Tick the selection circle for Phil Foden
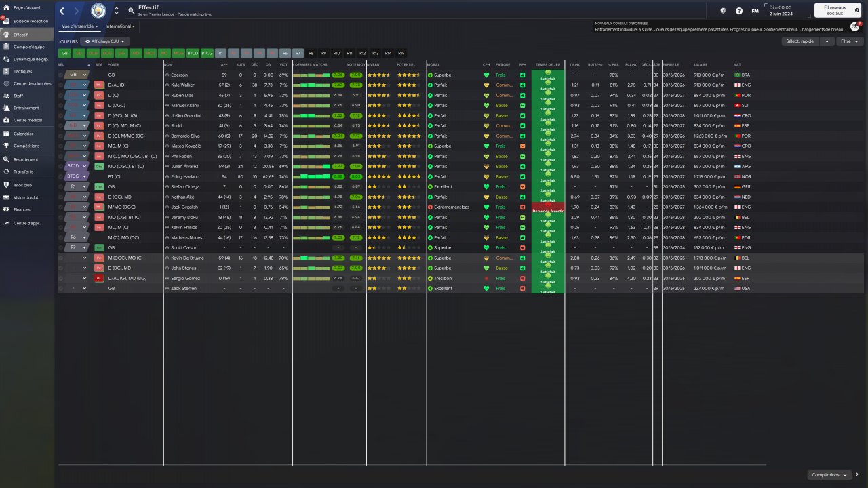 click(60, 156)
